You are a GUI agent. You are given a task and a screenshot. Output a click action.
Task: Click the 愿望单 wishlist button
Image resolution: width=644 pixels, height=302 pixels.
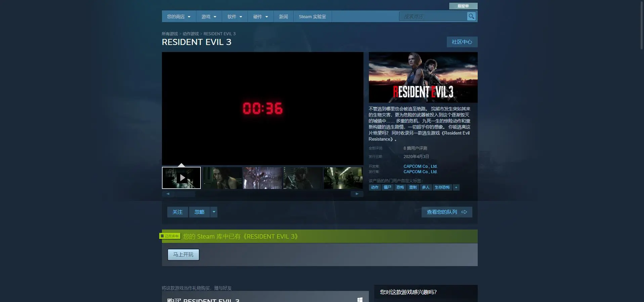463,6
